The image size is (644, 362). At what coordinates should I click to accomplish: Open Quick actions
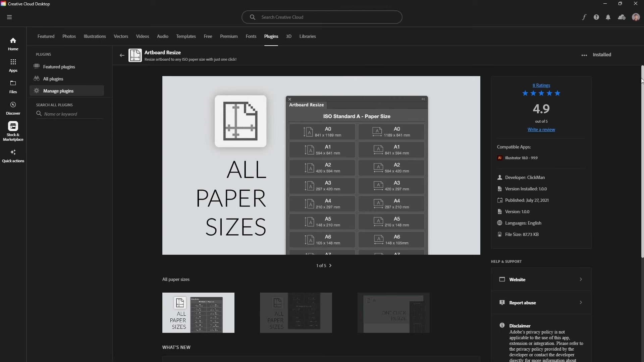point(13,155)
